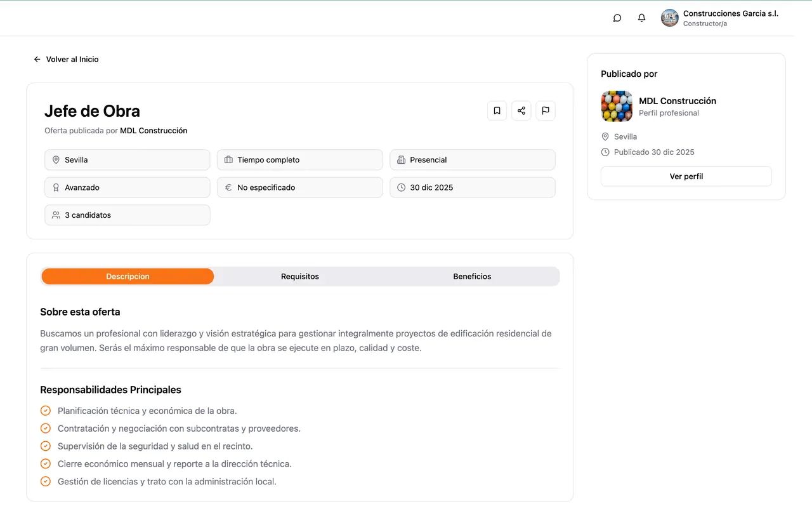Select the No especificado salary text
This screenshot has height=532, width=812.
266,187
